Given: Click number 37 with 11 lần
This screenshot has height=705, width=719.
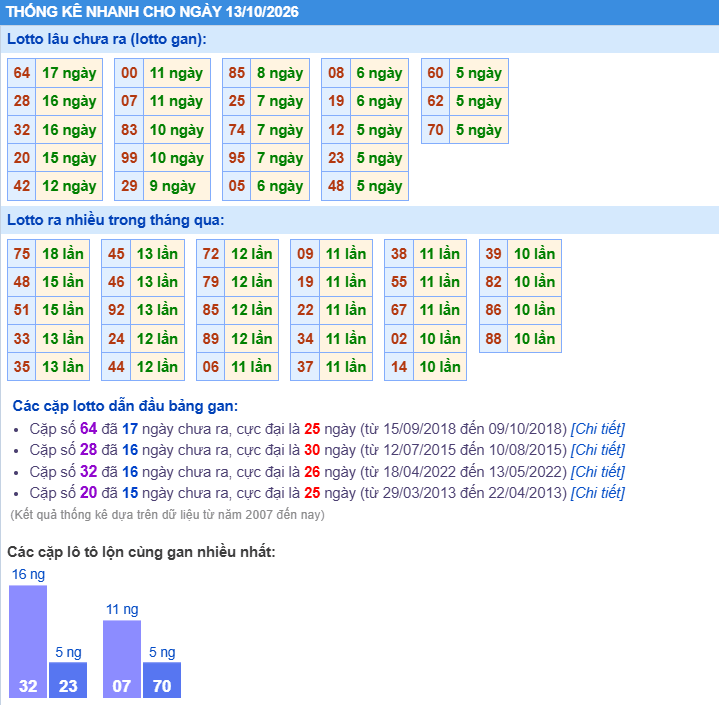Looking at the screenshot, I should coord(305,366).
